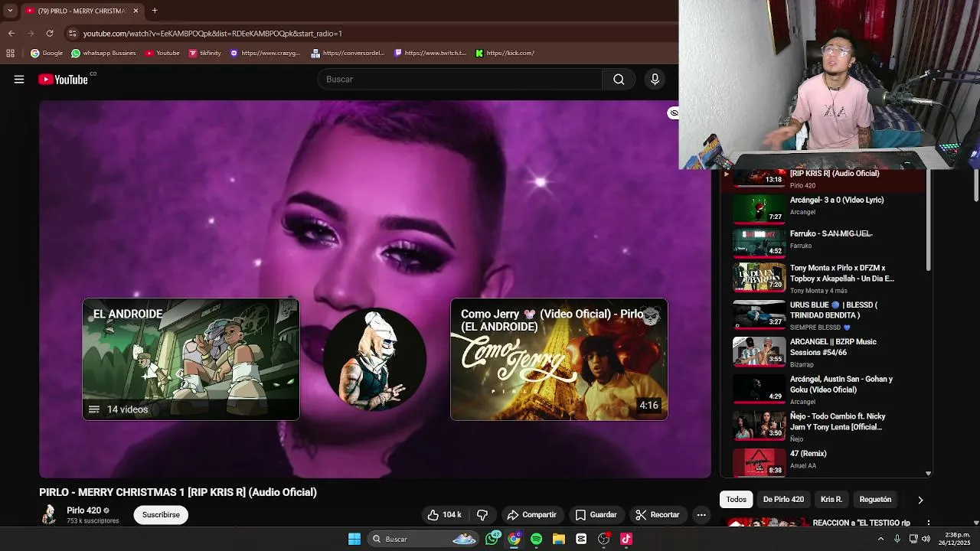The width and height of the screenshot is (980, 551).
Task: Click the YouTube URL address bar
Action: pyautogui.click(x=367, y=33)
